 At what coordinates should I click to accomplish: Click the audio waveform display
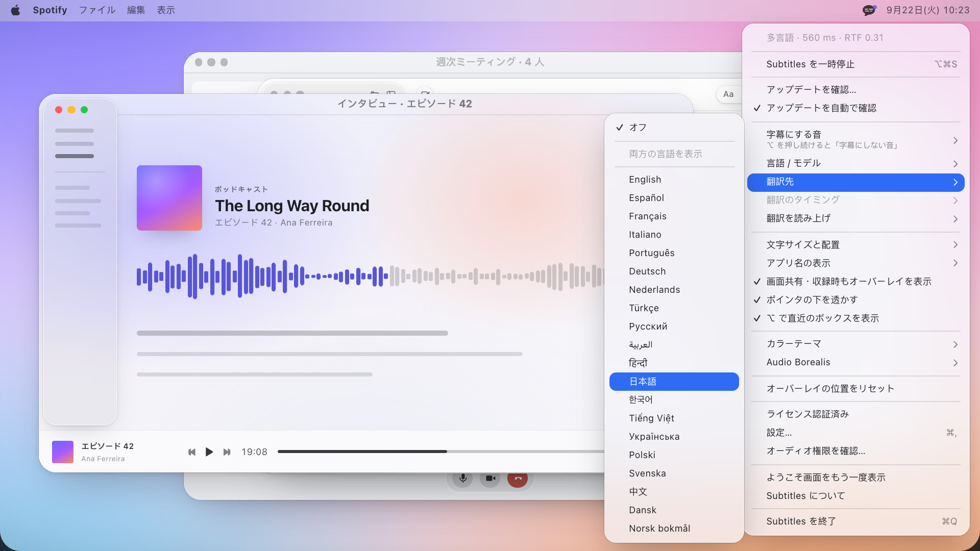click(x=370, y=277)
